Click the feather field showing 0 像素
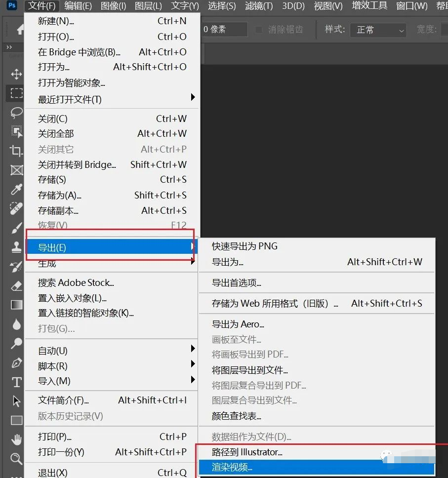 [224, 30]
